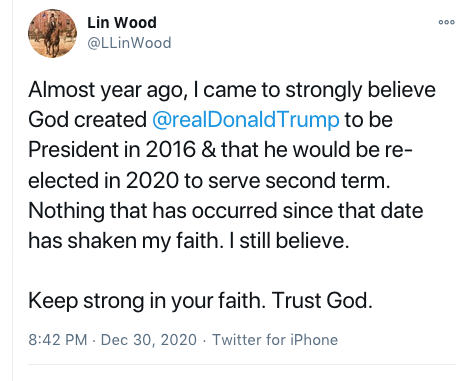Click the phrase 'serve second term'
This screenshot has width=470, height=381.
(x=299, y=180)
